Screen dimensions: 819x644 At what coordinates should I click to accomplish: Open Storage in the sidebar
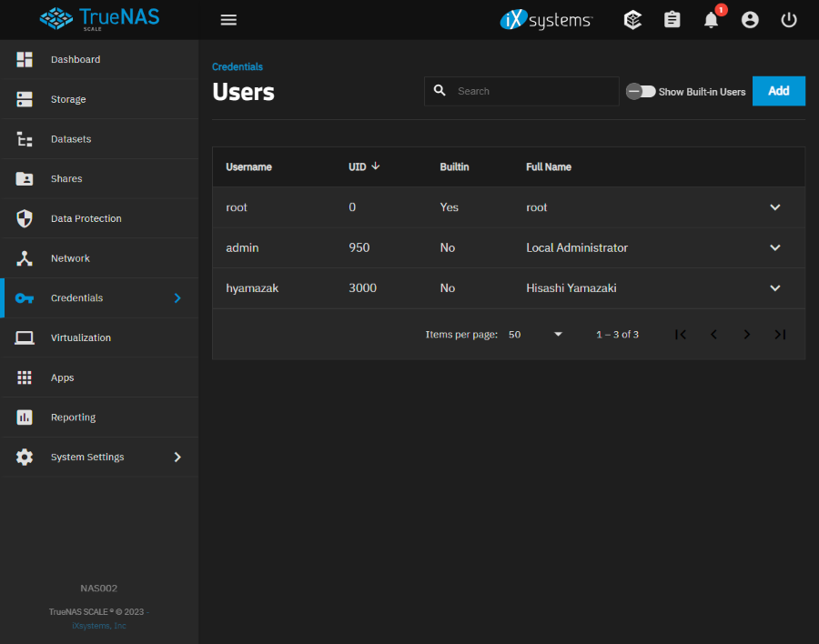pos(68,99)
